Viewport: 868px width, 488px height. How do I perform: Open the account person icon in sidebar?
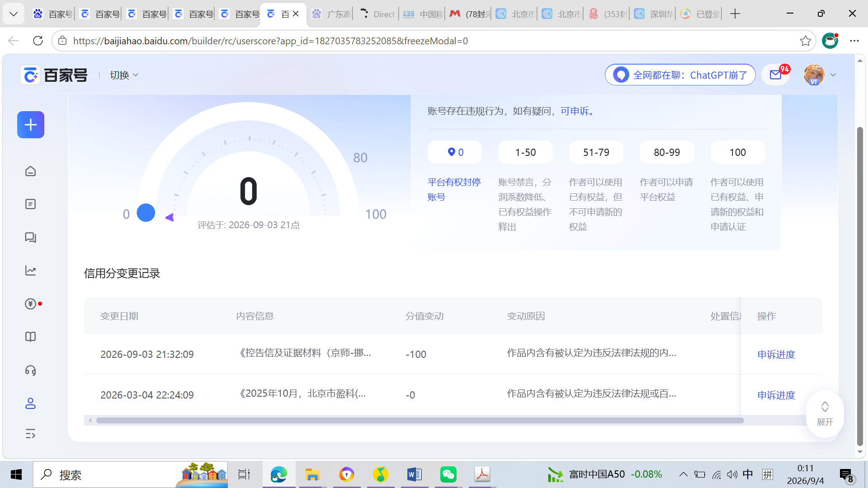click(x=30, y=404)
